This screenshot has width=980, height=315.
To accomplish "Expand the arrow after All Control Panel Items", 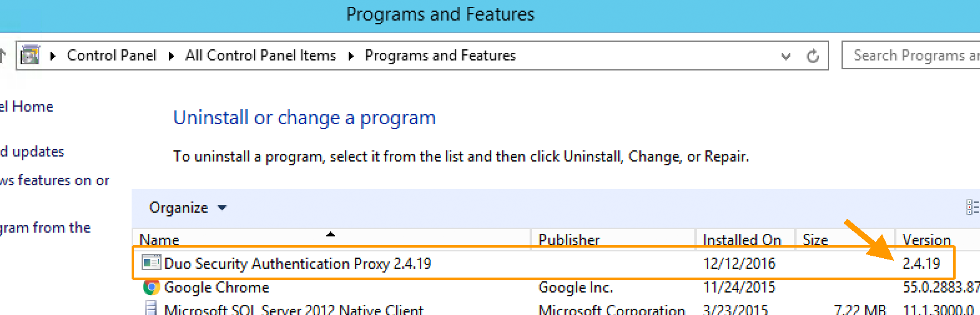I will coord(351,56).
